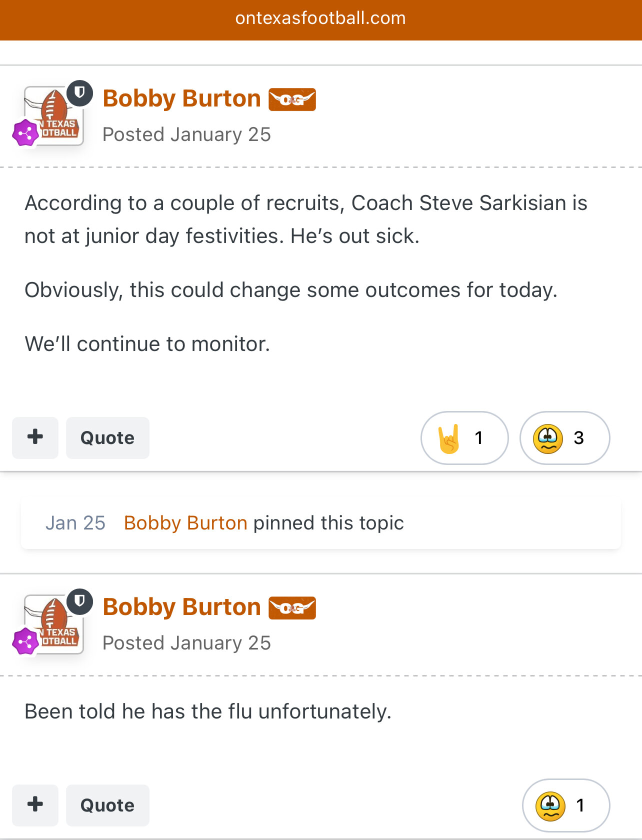Open first post's Posted January 25 timestamp
The height and width of the screenshot is (840, 642).
point(186,134)
